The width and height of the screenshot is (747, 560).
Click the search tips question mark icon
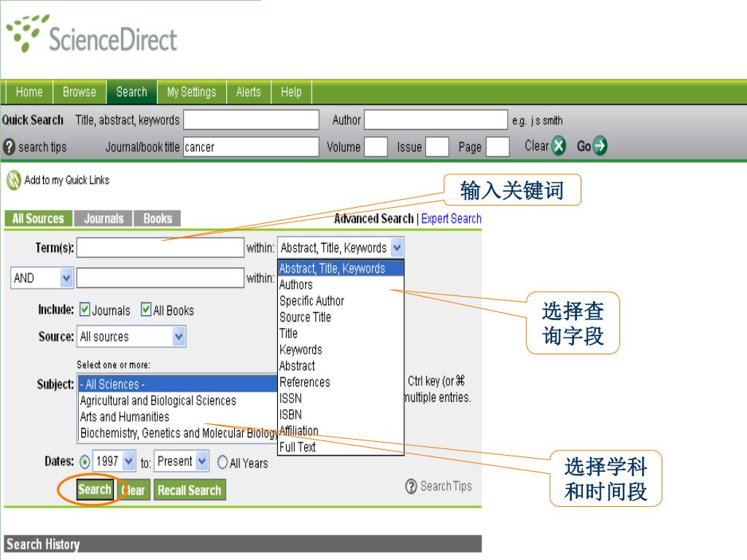(9, 147)
